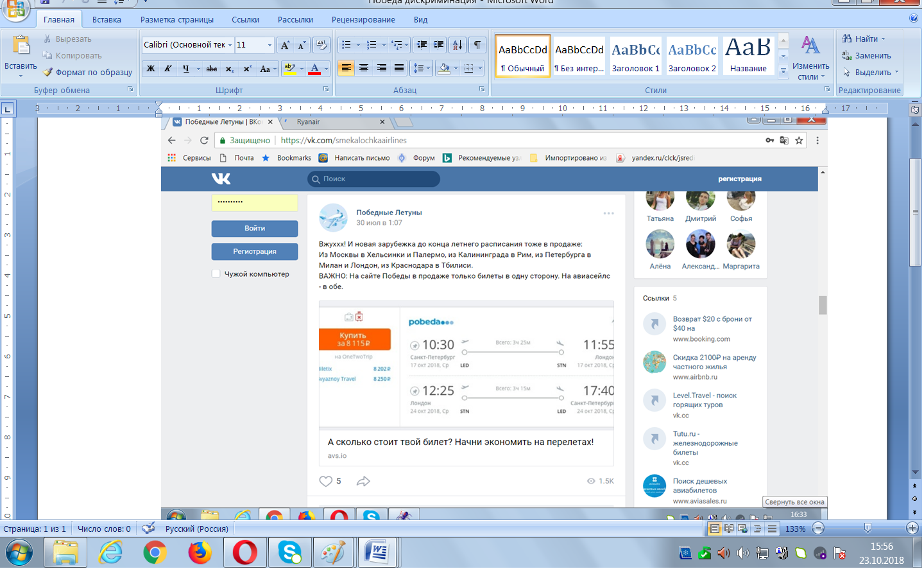924x578 pixels.
Task: Apply the red font color
Action: click(314, 69)
